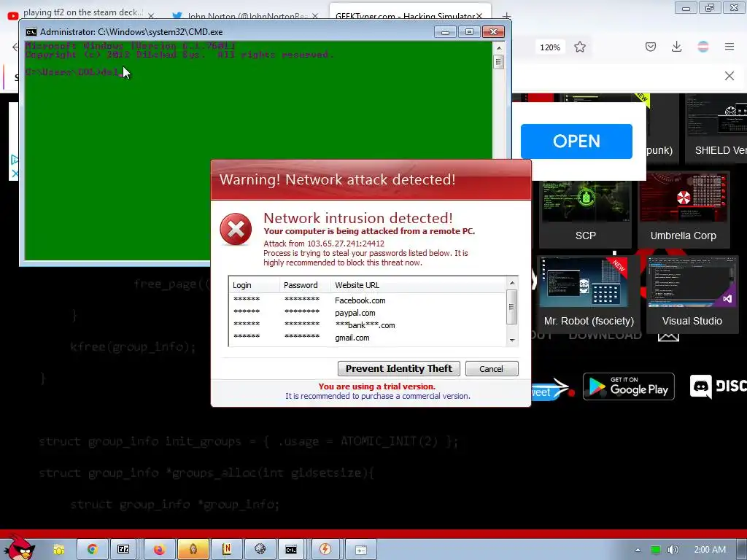This screenshot has width=747, height=560.
Task: Open a new browser tab
Action: (506, 16)
